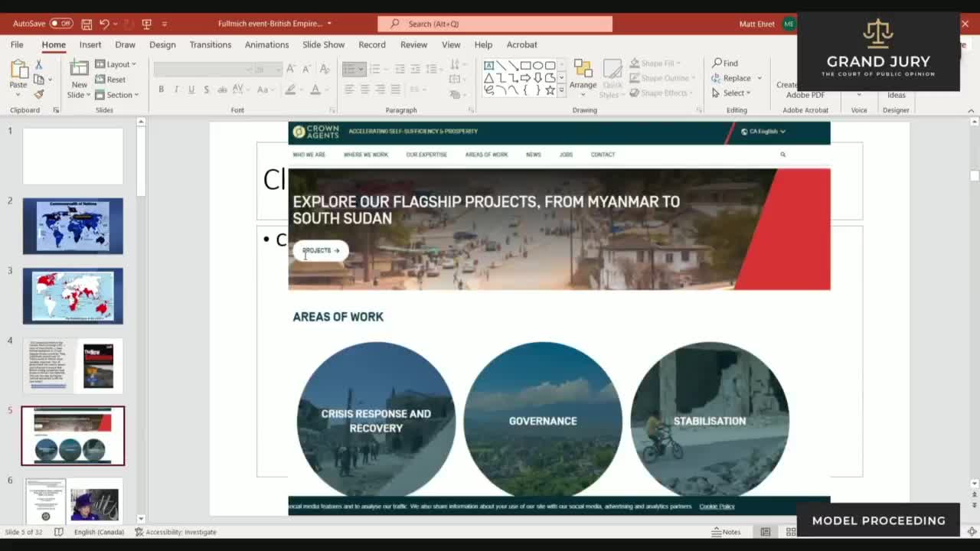Click Cookie Policy link on slide
The height and width of the screenshot is (551, 980).
[717, 506]
